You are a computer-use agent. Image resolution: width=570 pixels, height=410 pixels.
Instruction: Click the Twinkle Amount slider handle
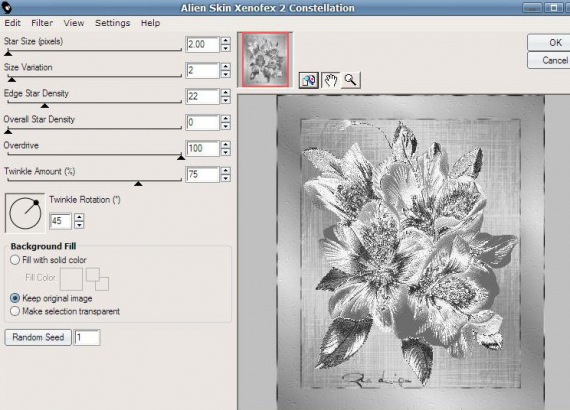tap(138, 184)
